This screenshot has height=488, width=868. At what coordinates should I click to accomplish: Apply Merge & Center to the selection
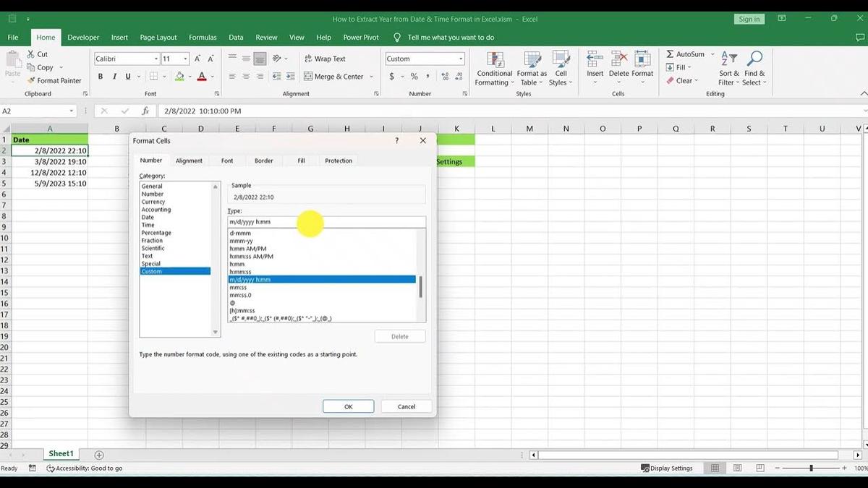click(336, 76)
